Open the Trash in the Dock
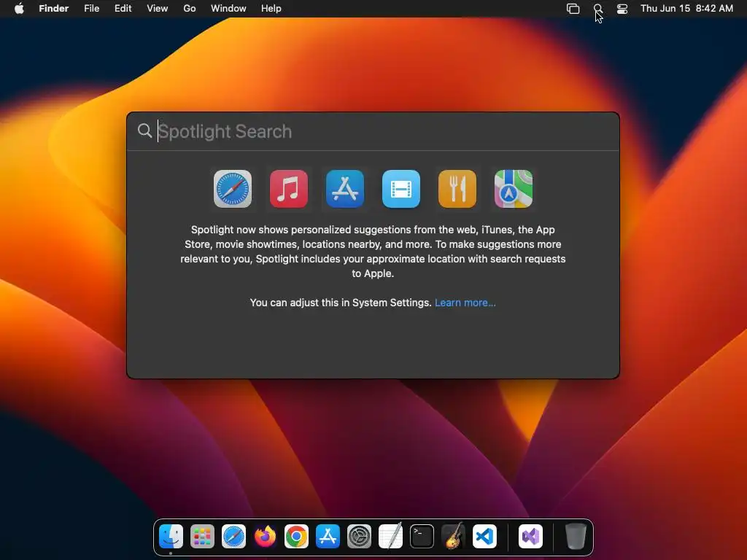 point(576,536)
